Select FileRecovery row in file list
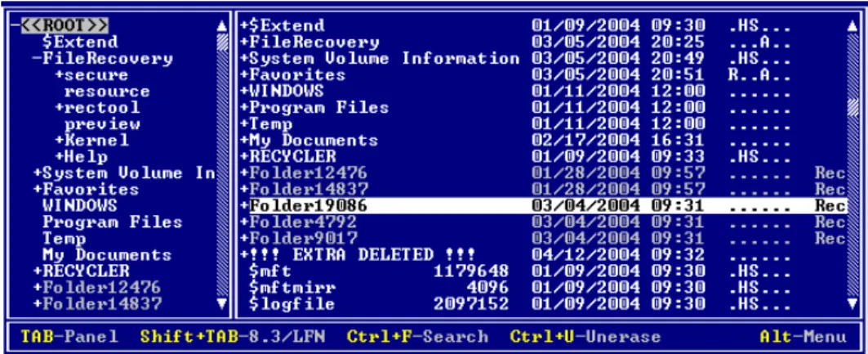Screen dimensions: 868x354 [542, 42]
